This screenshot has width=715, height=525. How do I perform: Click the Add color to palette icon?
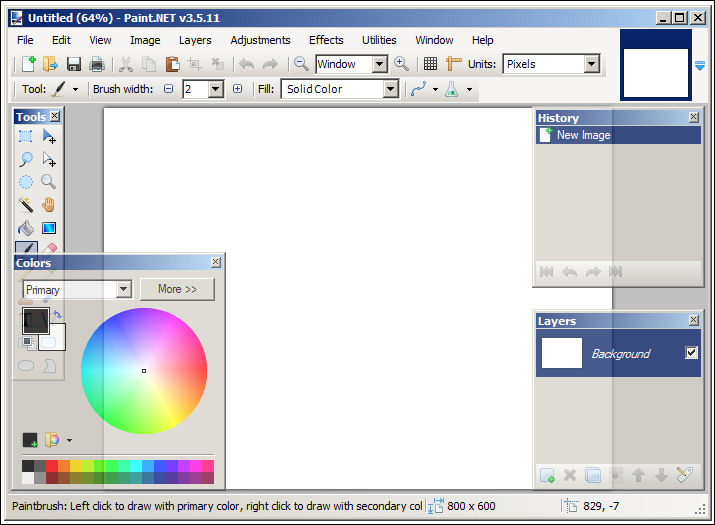coord(30,440)
